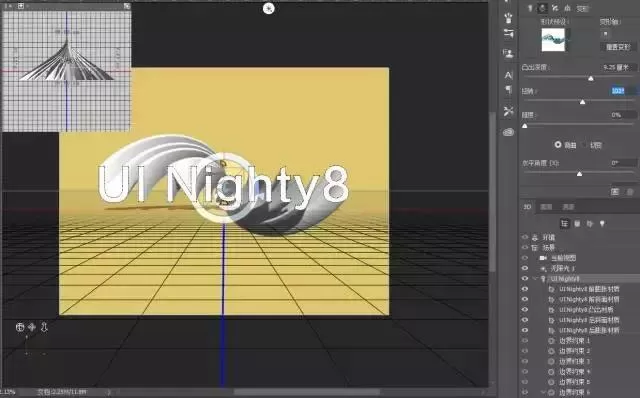
Task: Switch to the 3D panel tab
Action: point(527,207)
